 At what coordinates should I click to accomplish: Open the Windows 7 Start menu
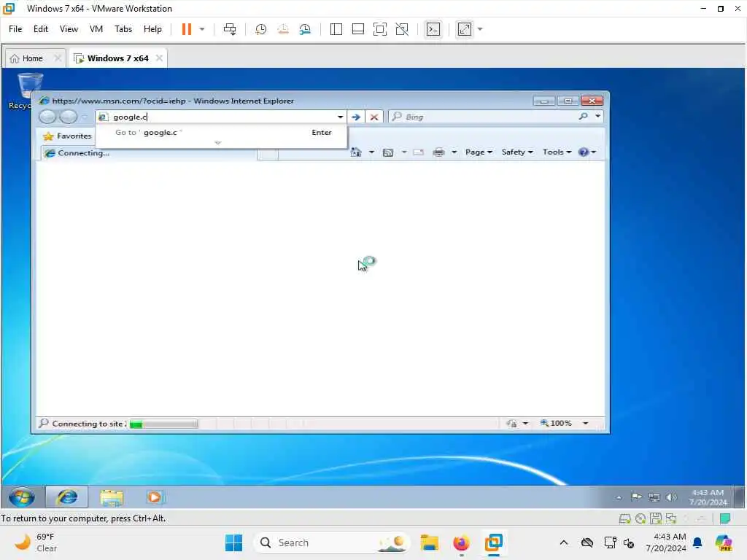tap(21, 497)
